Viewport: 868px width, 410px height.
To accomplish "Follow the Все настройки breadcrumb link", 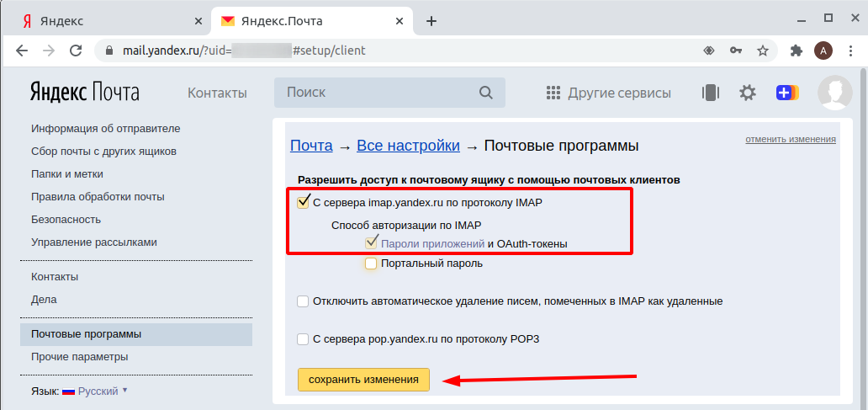I will (x=408, y=146).
